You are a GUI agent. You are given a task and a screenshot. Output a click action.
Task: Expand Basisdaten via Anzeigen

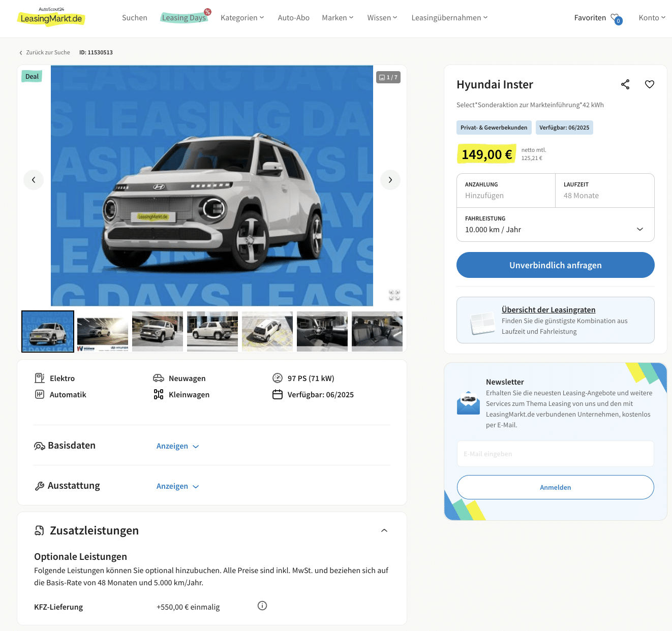tap(178, 446)
